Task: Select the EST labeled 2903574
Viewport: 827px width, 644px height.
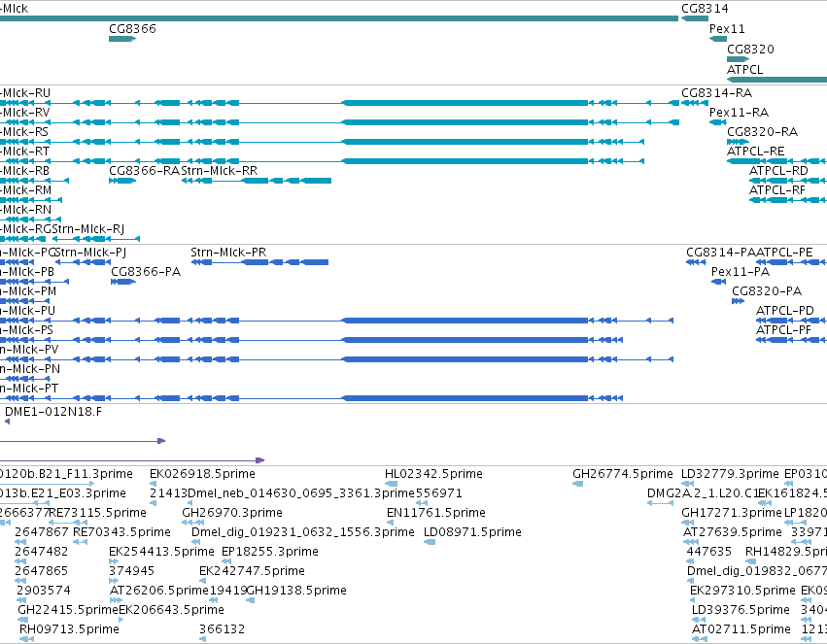Action: [x=44, y=591]
